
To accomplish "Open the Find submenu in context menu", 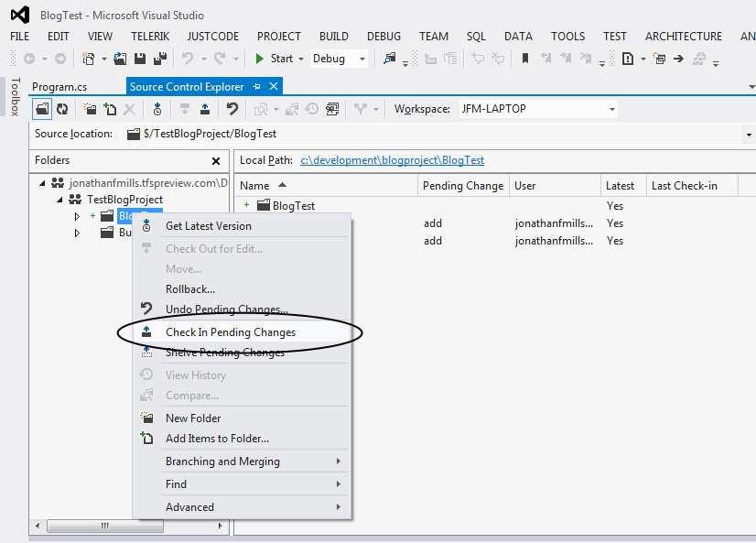I will click(x=243, y=484).
